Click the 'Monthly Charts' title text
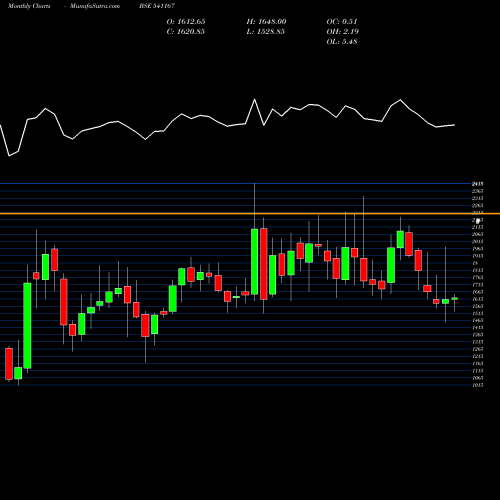This screenshot has width=500, height=500. 29,6
